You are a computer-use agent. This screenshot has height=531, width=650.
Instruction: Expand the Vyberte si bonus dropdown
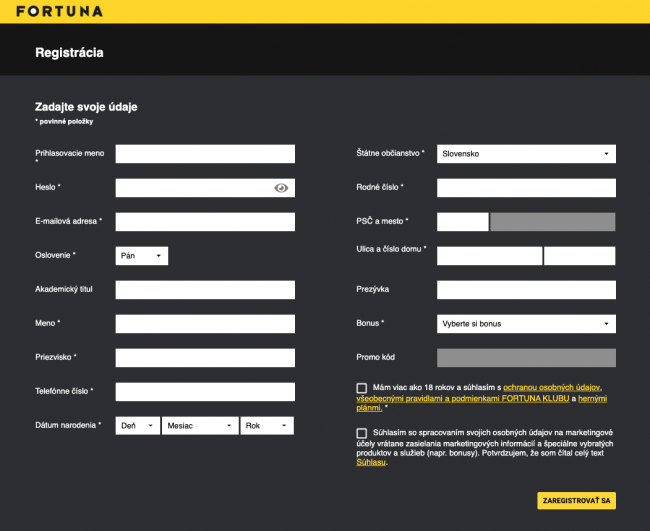click(526, 324)
